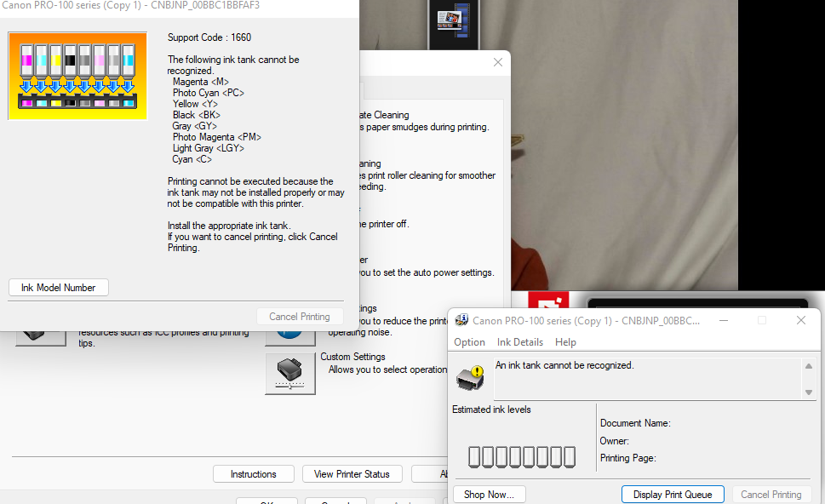Click the leftmost Estimated ink levels tank icon
The height and width of the screenshot is (504, 825).
coord(475,456)
